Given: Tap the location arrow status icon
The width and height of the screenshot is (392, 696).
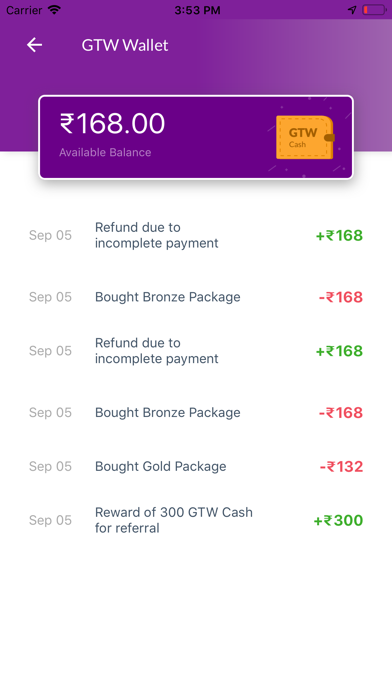Looking at the screenshot, I should tap(352, 10).
